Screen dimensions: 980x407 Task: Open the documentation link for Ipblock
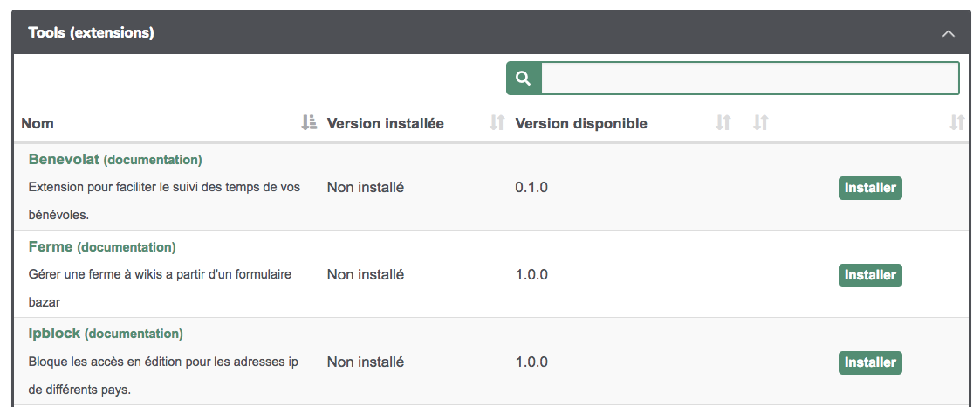[134, 335]
